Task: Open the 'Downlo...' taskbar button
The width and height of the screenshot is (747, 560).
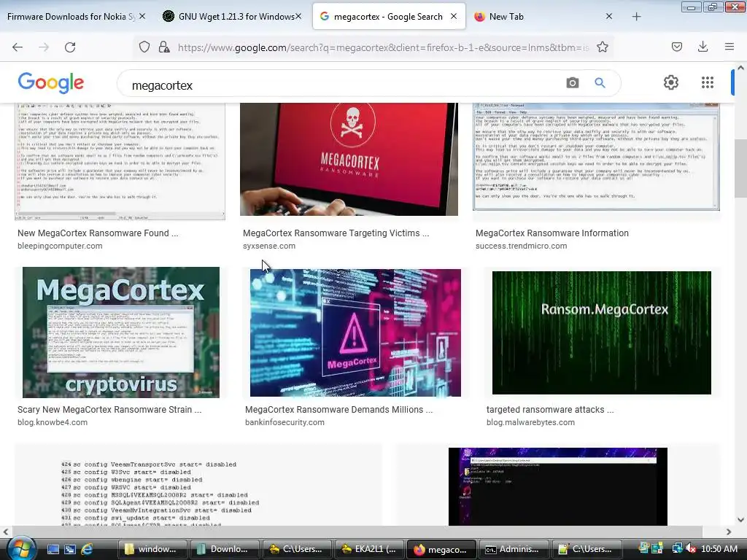Action: (x=224, y=549)
